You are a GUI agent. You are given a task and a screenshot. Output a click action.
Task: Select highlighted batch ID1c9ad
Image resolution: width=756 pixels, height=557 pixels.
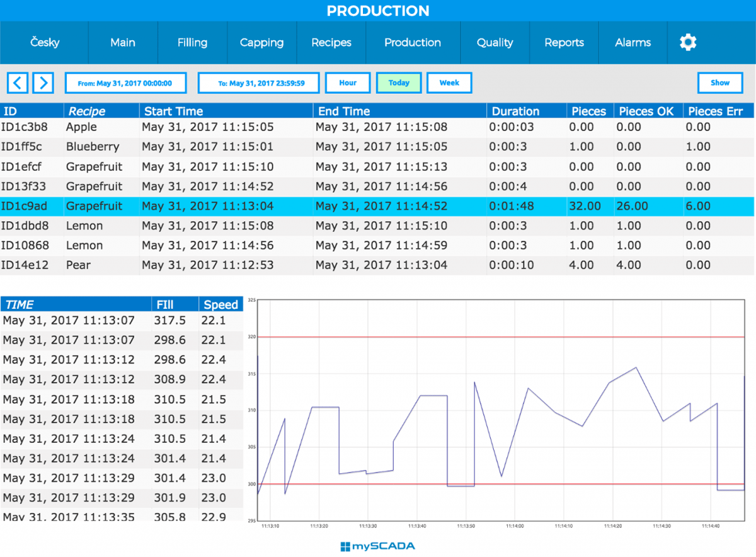point(377,206)
